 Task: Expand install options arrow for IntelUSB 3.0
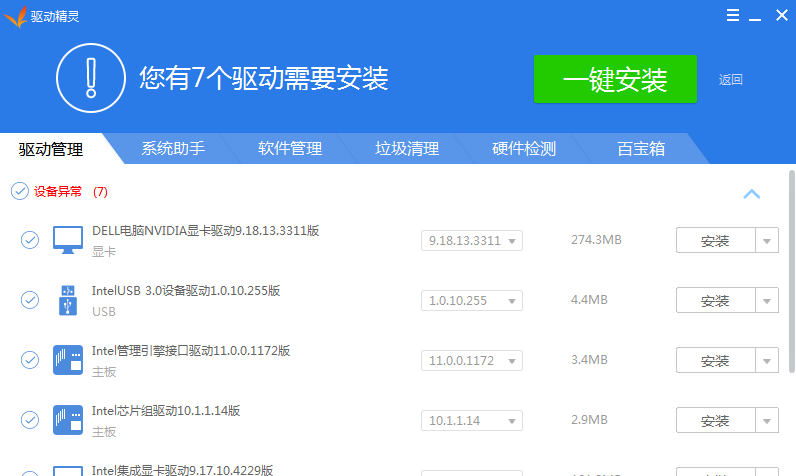[x=767, y=300]
